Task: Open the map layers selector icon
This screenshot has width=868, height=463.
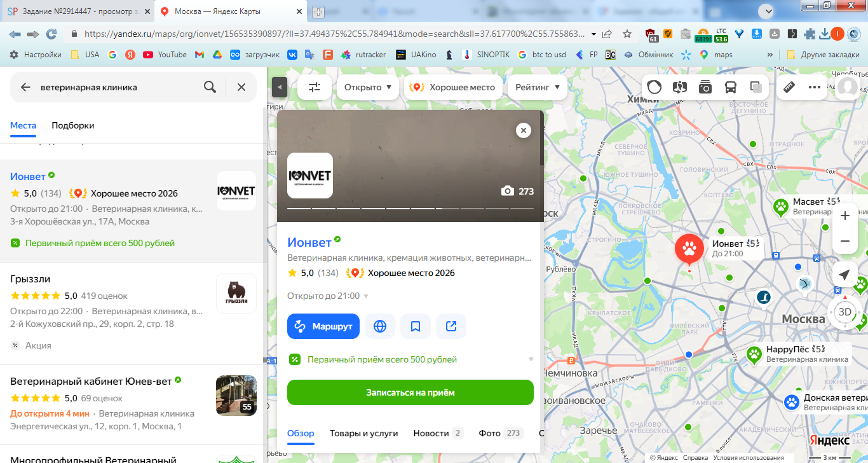Action: coord(756,87)
